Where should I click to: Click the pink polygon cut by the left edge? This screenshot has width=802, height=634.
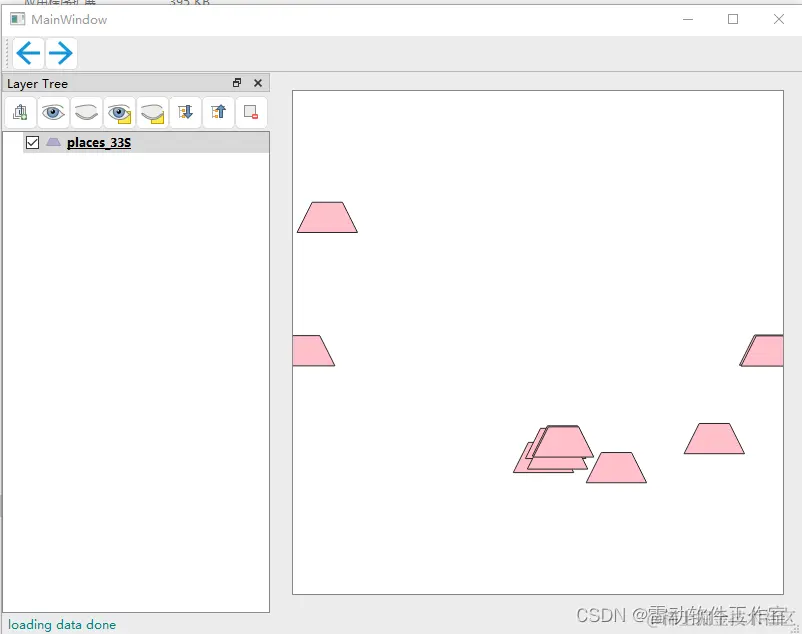(313, 351)
